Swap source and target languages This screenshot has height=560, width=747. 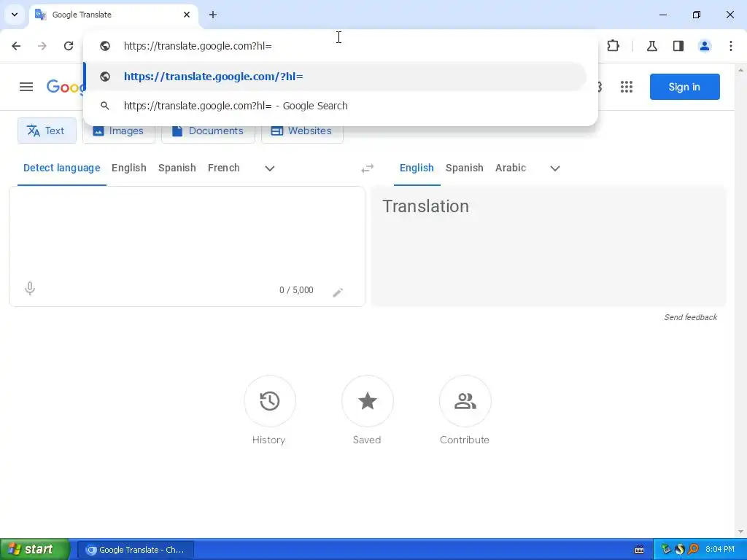pyautogui.click(x=368, y=168)
